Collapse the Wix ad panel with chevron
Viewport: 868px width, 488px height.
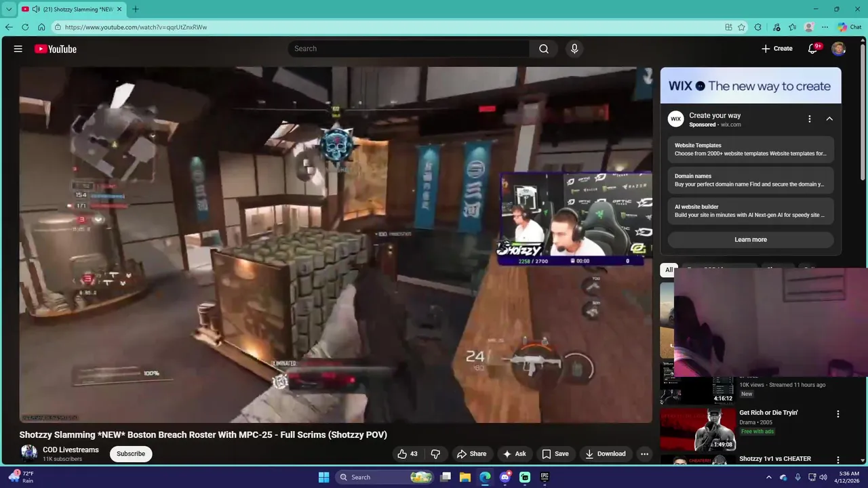click(x=829, y=119)
